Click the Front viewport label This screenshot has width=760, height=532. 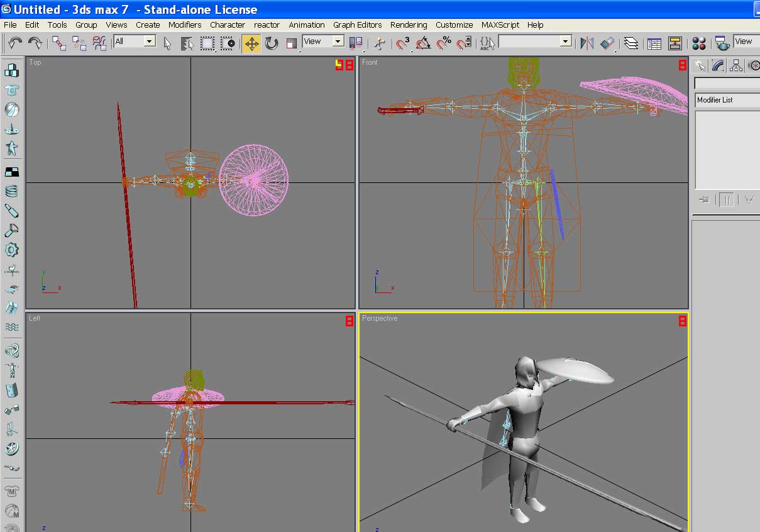tap(370, 62)
